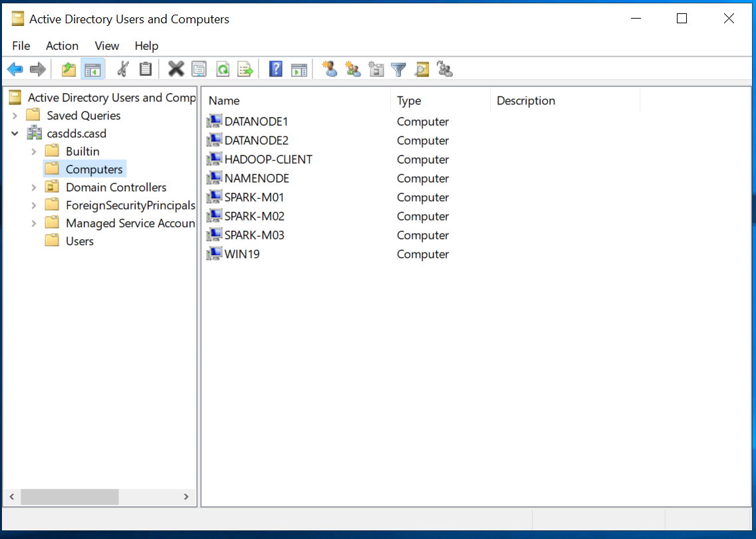Screen dimensions: 756x539
Task: Expand the Domain Controllers node
Action: click(x=33, y=187)
